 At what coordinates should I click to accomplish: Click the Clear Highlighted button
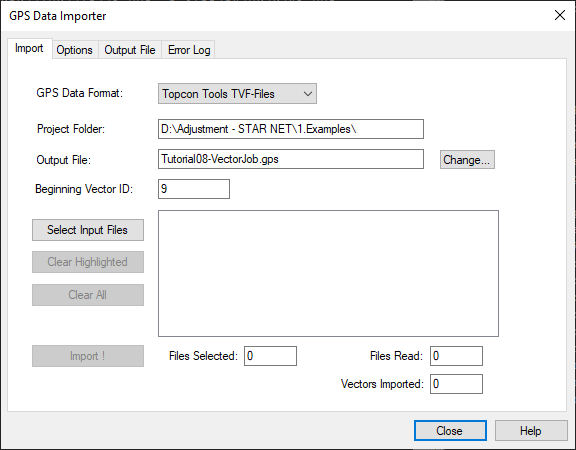point(88,262)
